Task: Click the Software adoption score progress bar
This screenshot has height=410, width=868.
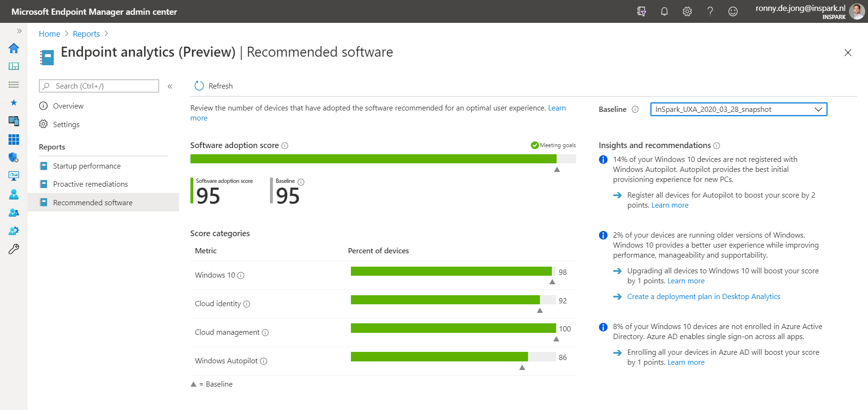Action: (x=383, y=159)
